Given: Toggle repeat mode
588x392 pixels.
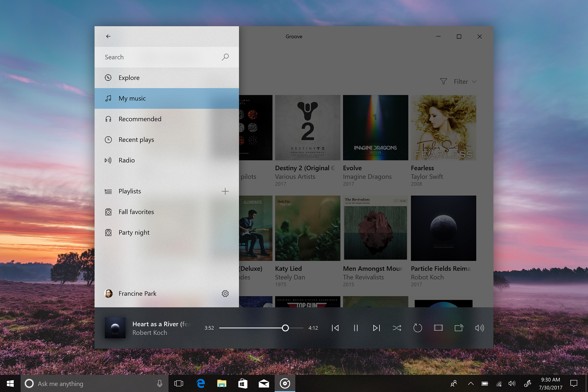Looking at the screenshot, I should pyautogui.click(x=417, y=328).
